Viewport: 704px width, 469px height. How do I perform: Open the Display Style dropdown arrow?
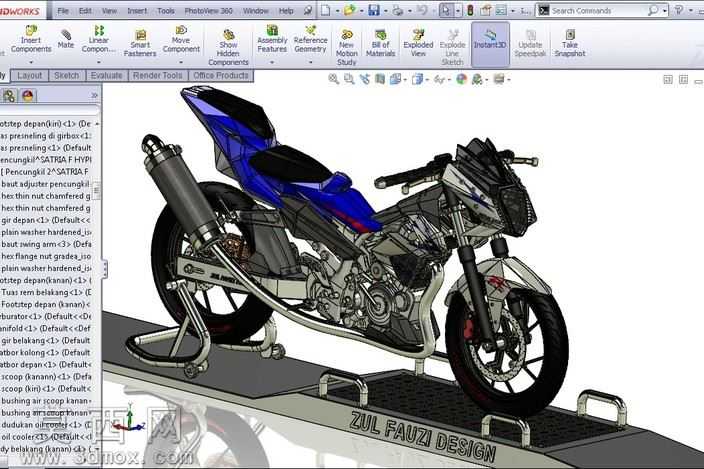click(427, 80)
